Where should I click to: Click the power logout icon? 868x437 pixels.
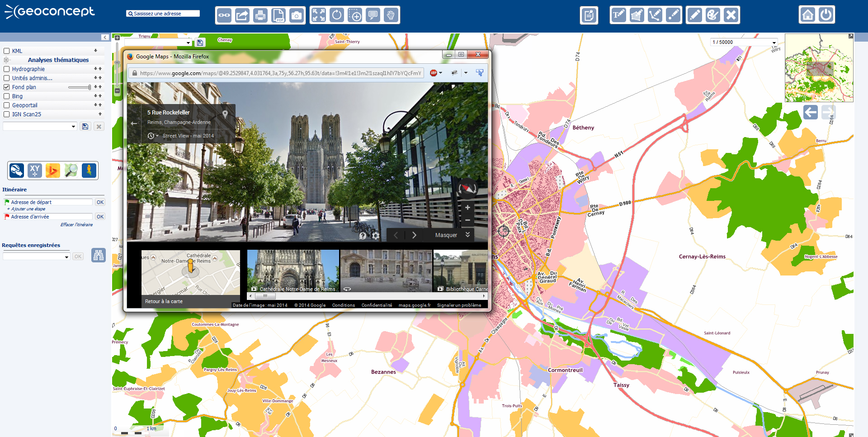(826, 14)
